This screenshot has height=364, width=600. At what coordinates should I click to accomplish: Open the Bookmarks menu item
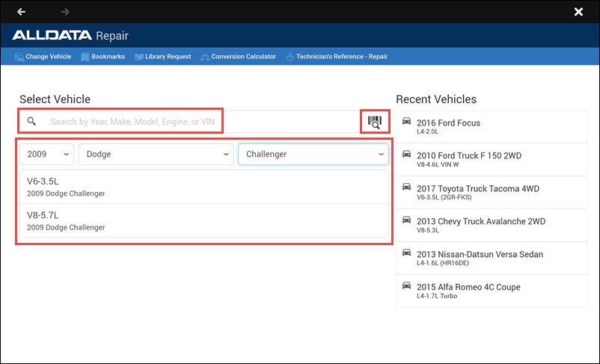coord(103,57)
